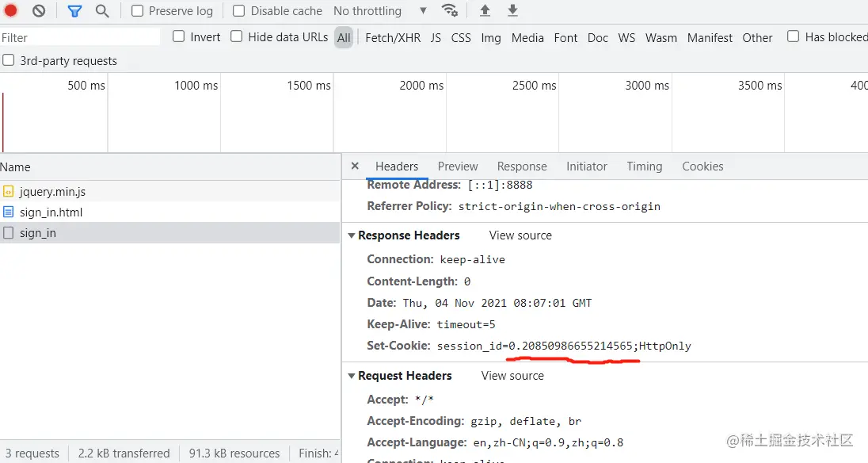
Task: Enable Preserve log checkbox
Action: [x=137, y=10]
